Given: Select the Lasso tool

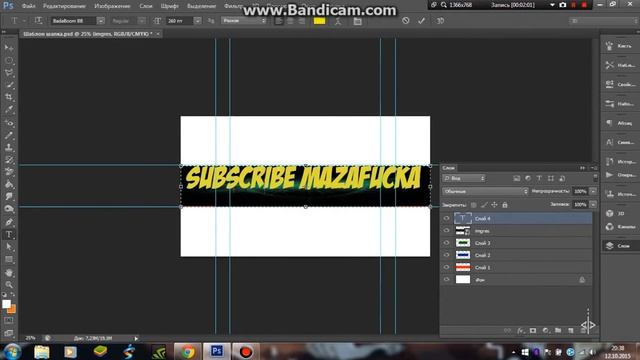Looking at the screenshot, I should (x=9, y=73).
